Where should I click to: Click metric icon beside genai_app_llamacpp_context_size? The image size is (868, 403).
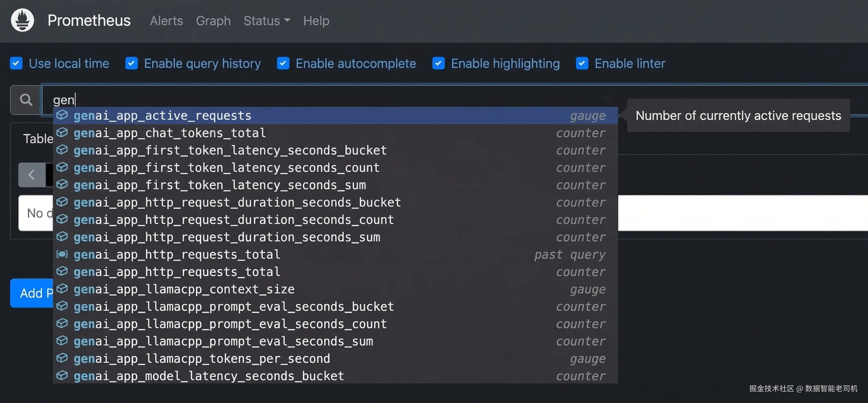pyautogui.click(x=62, y=289)
